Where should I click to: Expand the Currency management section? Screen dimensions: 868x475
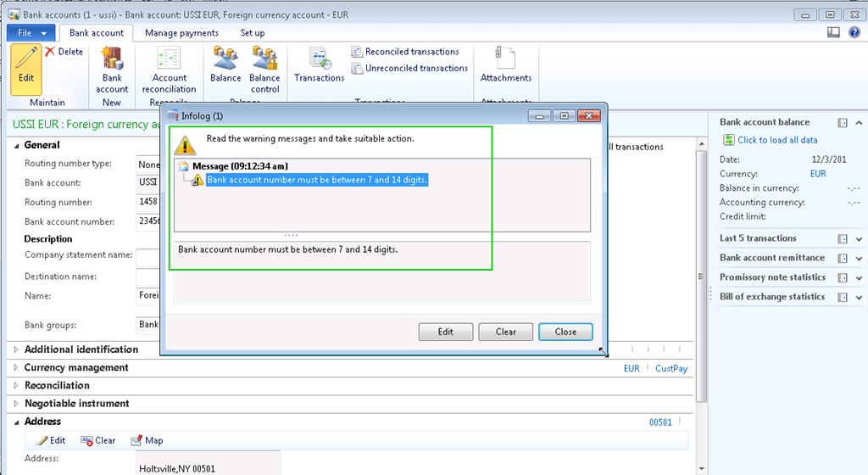click(x=76, y=368)
